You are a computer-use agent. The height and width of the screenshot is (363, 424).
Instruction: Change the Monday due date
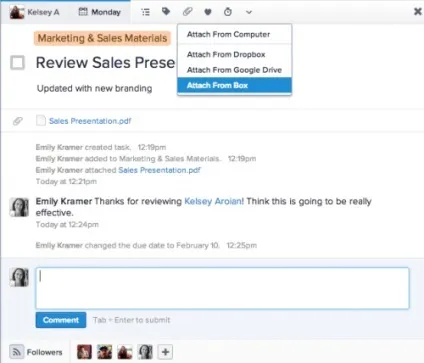(x=99, y=12)
